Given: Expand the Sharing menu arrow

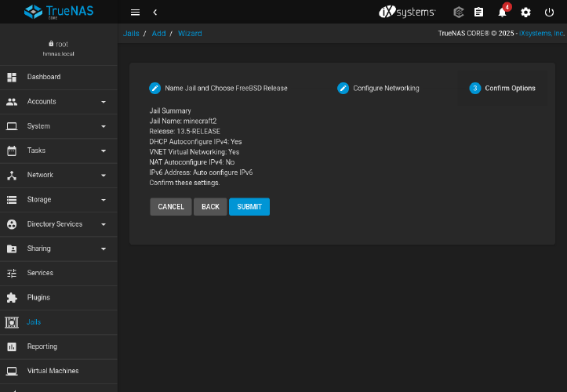Looking at the screenshot, I should tap(104, 249).
